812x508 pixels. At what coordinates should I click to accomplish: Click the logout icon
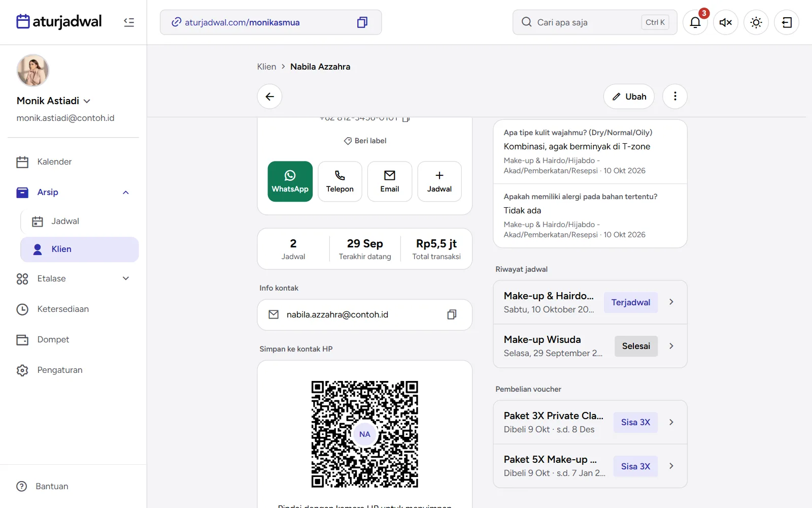(x=787, y=22)
